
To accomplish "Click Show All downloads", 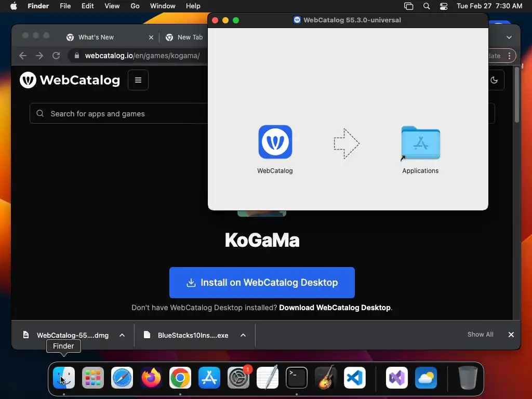I will point(481,335).
